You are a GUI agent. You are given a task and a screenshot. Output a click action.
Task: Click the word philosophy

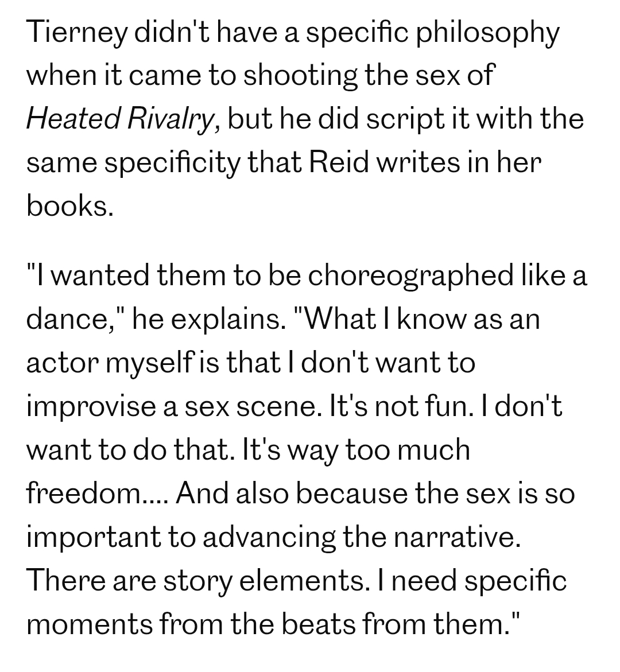pyautogui.click(x=487, y=33)
